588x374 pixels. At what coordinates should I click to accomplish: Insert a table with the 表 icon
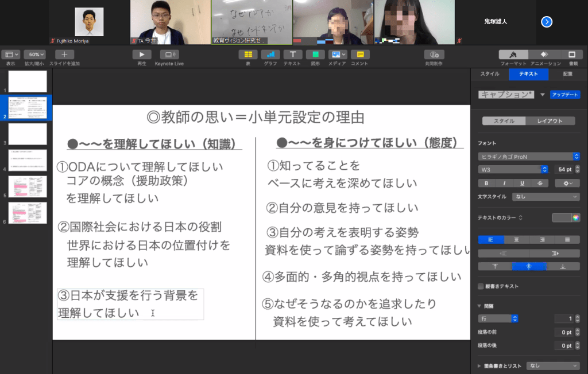pyautogui.click(x=247, y=54)
